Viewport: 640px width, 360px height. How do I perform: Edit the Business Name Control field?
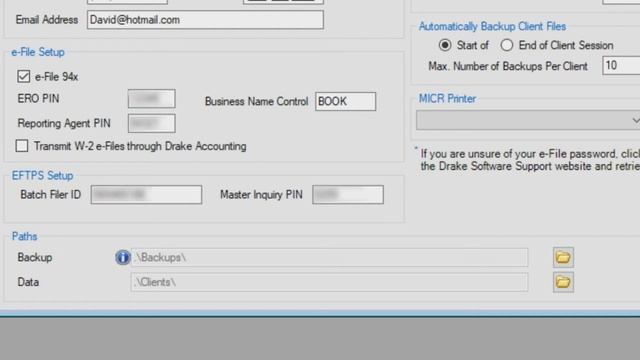tap(345, 101)
